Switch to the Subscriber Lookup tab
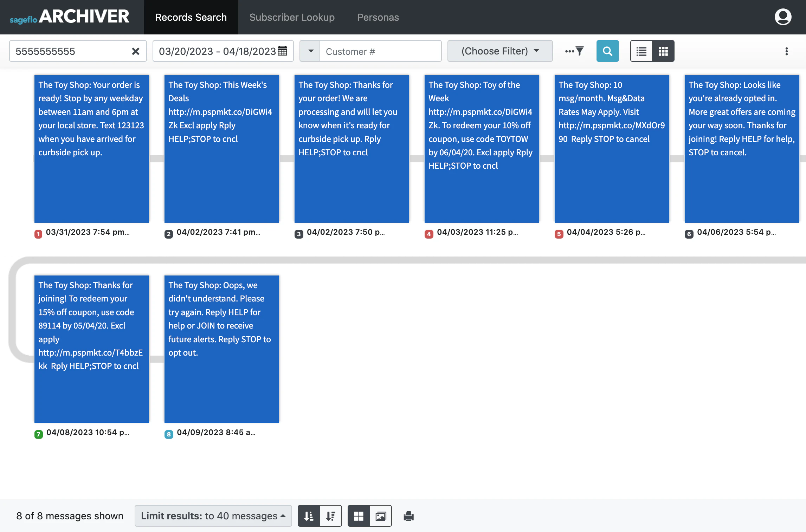 click(x=292, y=17)
